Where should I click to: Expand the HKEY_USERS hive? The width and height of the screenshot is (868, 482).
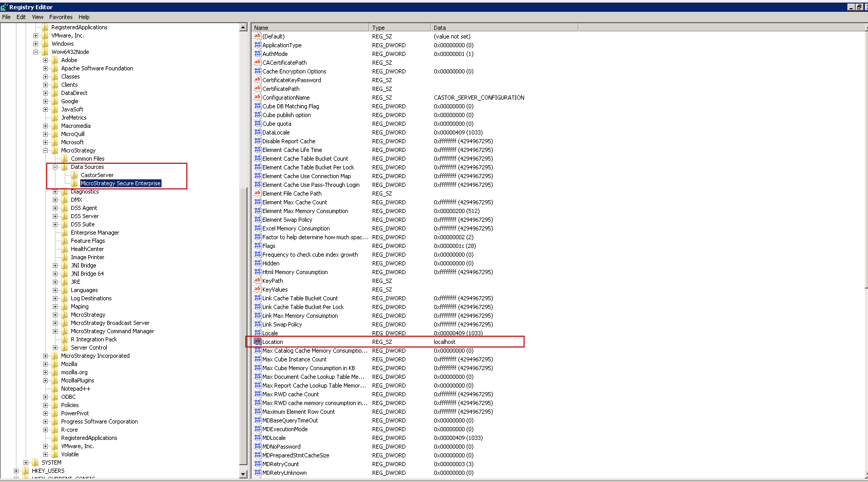coord(16,471)
